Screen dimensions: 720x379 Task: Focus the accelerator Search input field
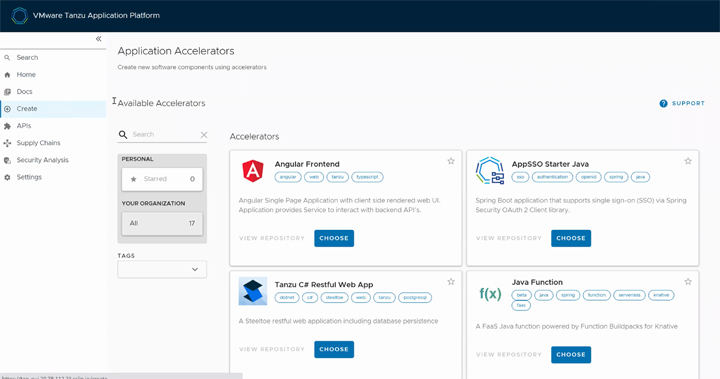pos(163,135)
